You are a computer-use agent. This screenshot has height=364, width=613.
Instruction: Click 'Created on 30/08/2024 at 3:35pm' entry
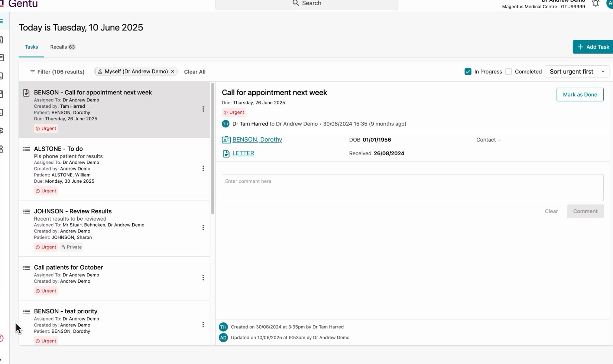[x=287, y=327]
